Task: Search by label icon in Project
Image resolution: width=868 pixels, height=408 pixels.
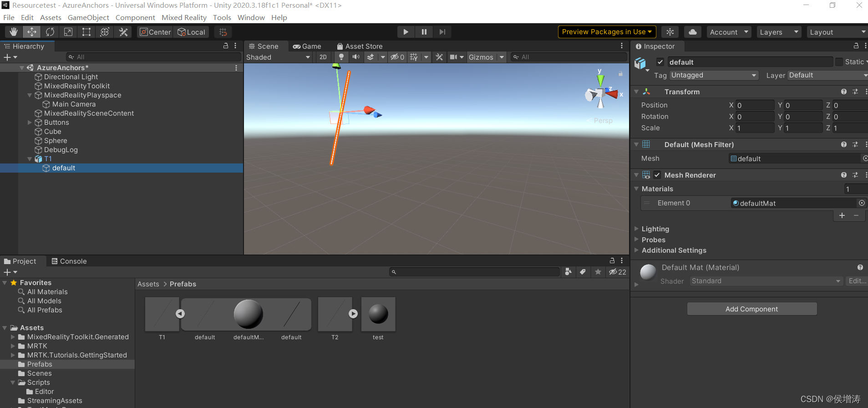Action: click(583, 272)
